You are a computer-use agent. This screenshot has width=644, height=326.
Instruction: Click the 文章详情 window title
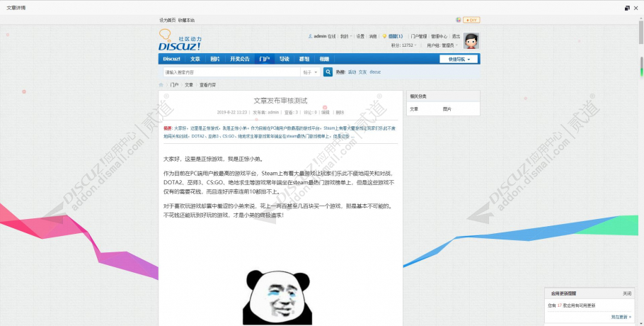pos(16,8)
